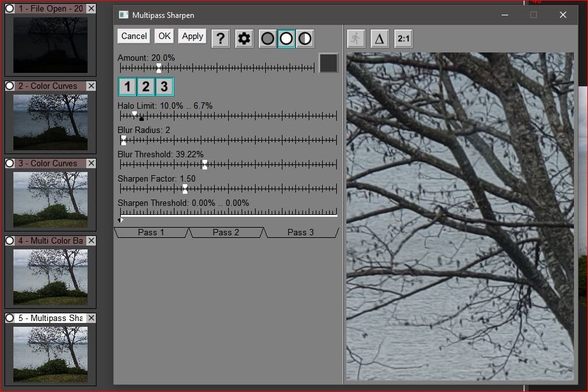
Task: Select the half-filled circle preview mode
Action: coord(305,38)
